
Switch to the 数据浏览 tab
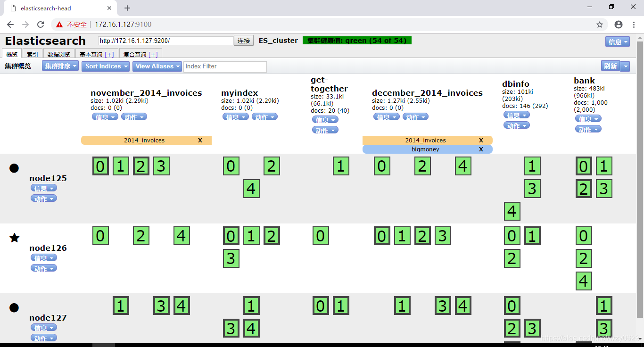[59, 54]
